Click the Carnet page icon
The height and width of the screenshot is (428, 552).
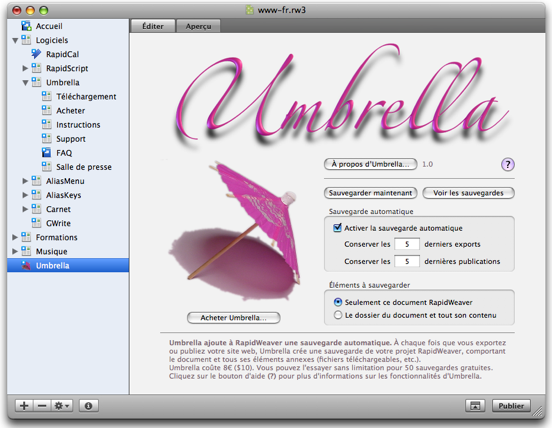(x=37, y=209)
